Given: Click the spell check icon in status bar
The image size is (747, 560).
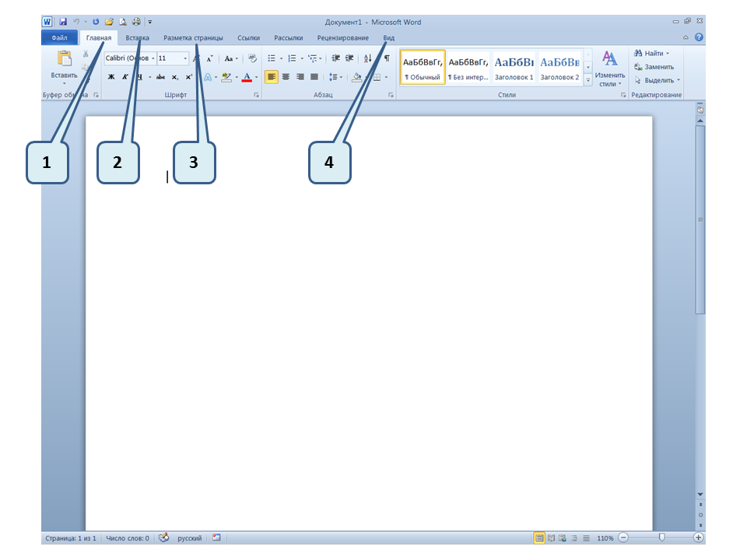Looking at the screenshot, I should 163,537.
